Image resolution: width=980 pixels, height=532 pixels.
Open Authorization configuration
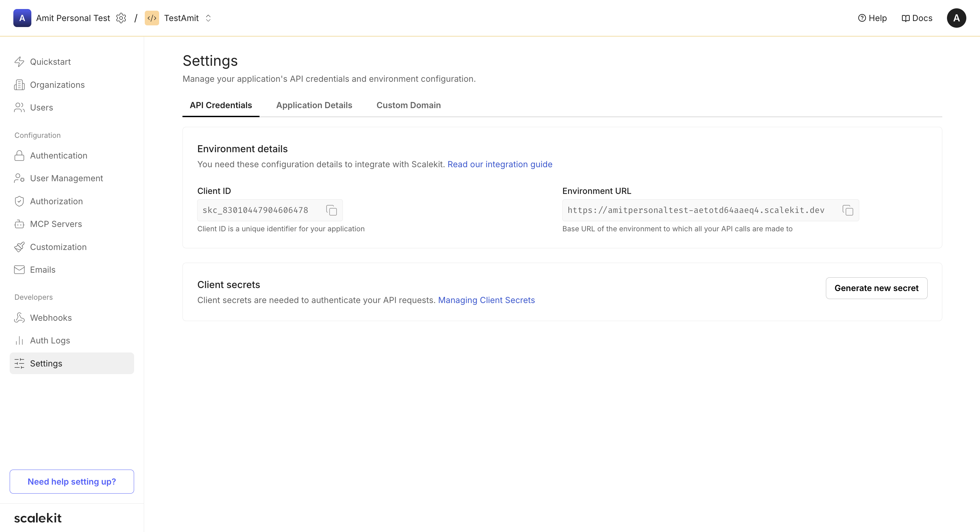point(71,201)
